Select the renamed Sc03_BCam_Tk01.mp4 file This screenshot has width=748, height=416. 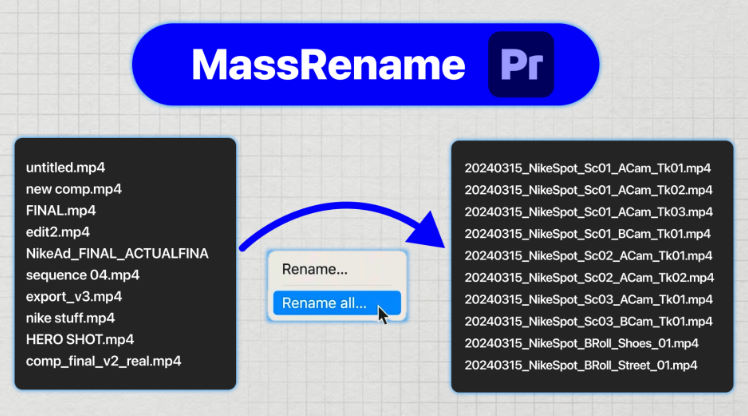[x=588, y=321]
